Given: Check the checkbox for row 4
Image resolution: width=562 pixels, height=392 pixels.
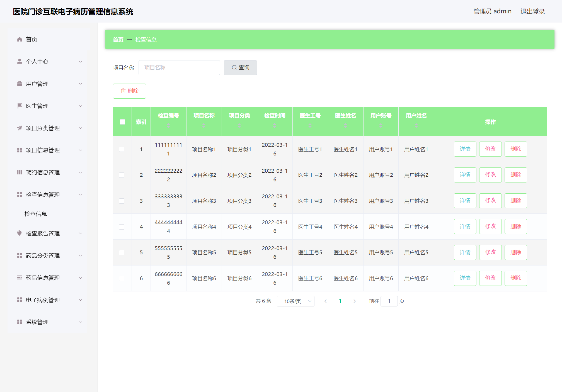Looking at the screenshot, I should pyautogui.click(x=122, y=227).
